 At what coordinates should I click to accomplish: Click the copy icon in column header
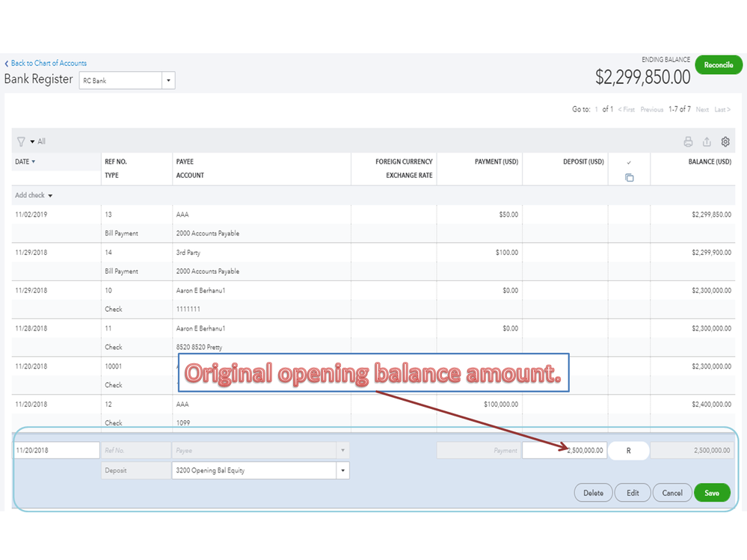629,177
